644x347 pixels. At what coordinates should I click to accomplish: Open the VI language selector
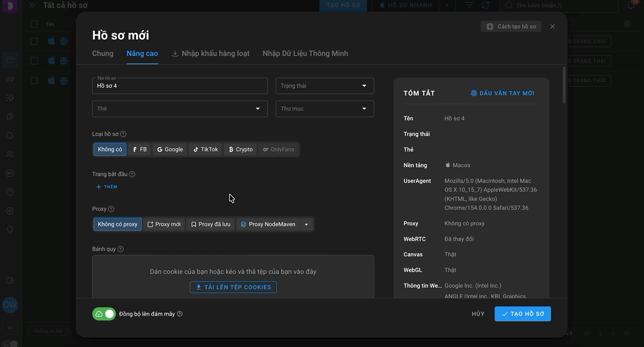coord(10,328)
